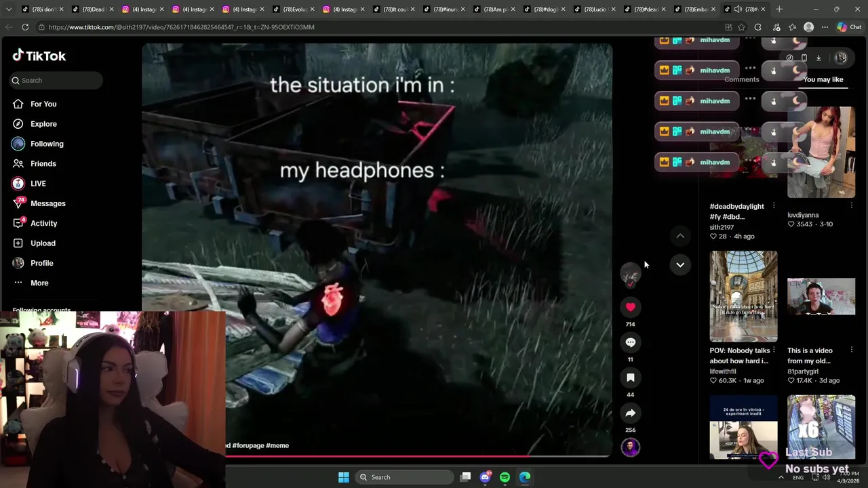Click the sith2197 username link
This screenshot has height=488, width=868.
[722, 227]
